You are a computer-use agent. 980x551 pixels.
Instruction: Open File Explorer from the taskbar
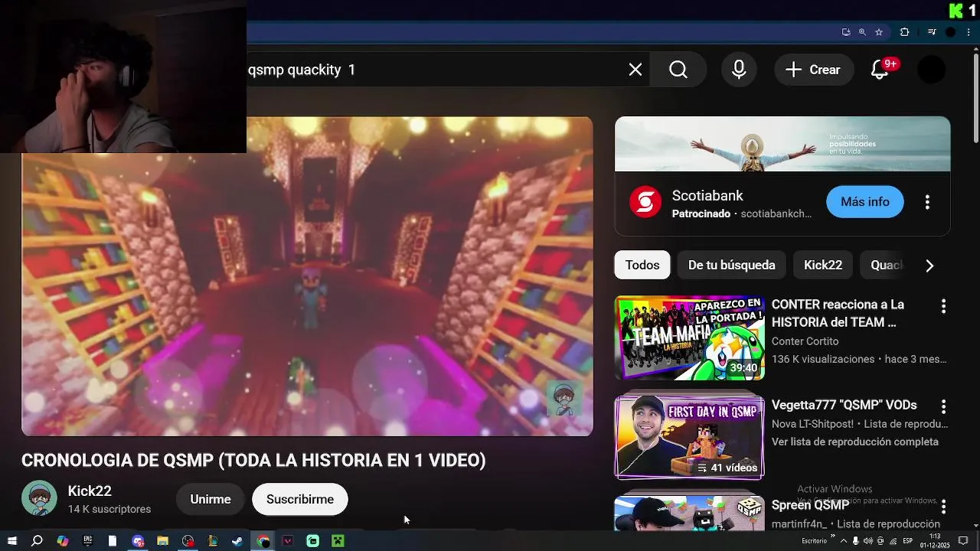[162, 541]
